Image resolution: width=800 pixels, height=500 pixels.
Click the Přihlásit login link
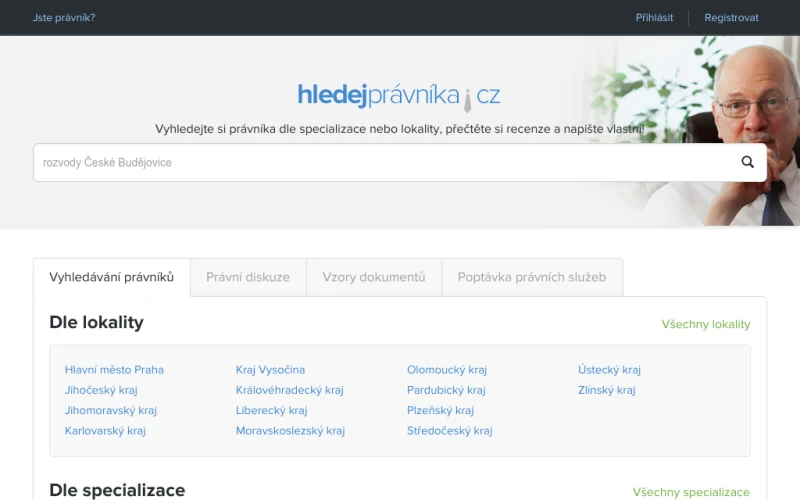coord(654,17)
